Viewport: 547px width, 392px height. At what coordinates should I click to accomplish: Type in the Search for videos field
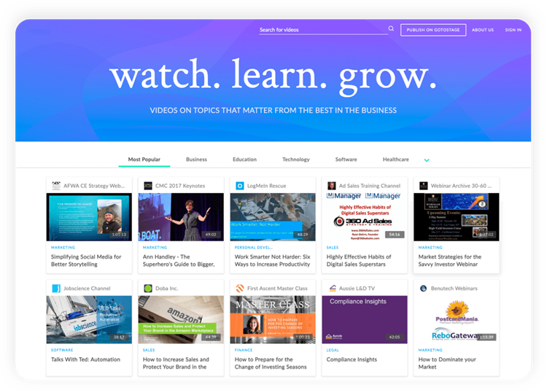tap(321, 30)
